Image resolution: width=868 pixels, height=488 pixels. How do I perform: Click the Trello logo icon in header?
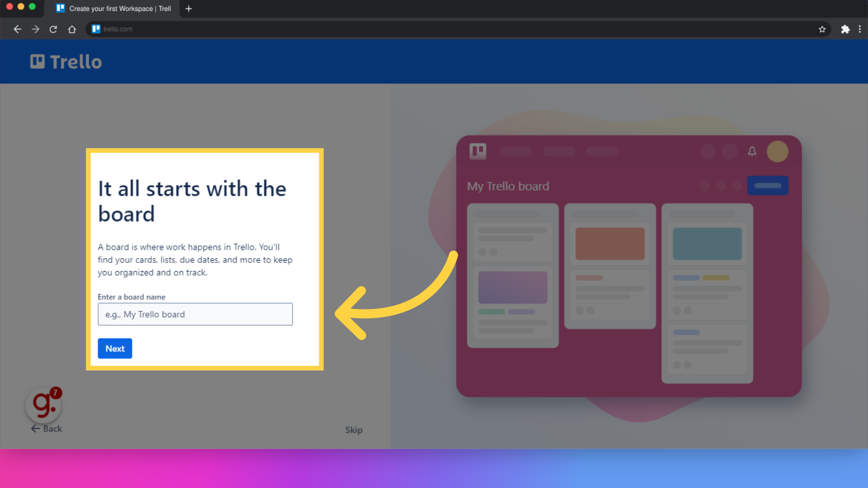tap(38, 62)
